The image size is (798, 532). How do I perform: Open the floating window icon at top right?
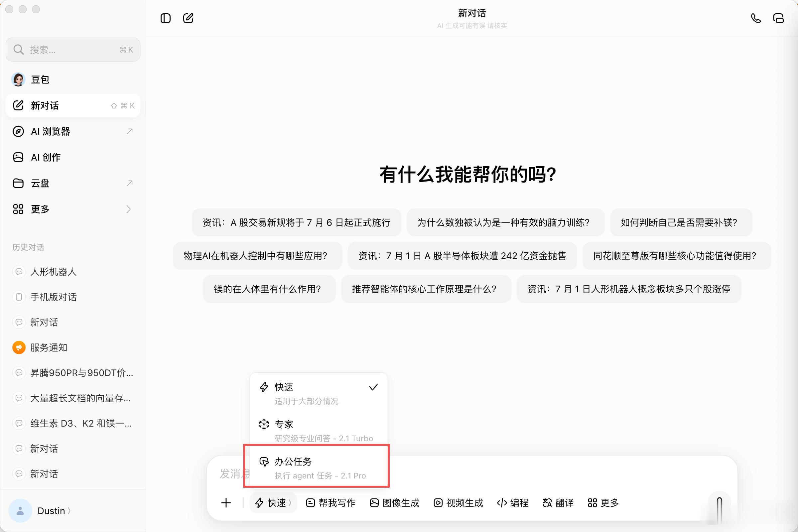tap(778, 18)
